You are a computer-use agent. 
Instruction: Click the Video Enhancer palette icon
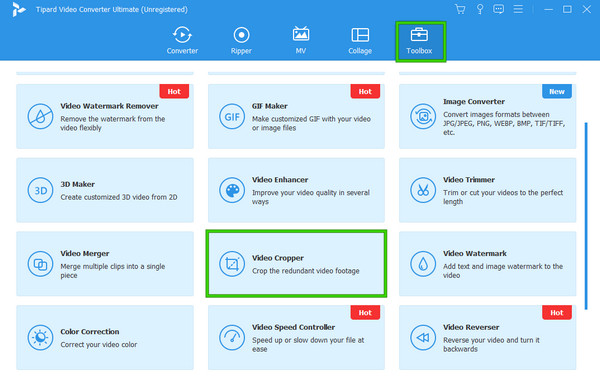click(232, 190)
